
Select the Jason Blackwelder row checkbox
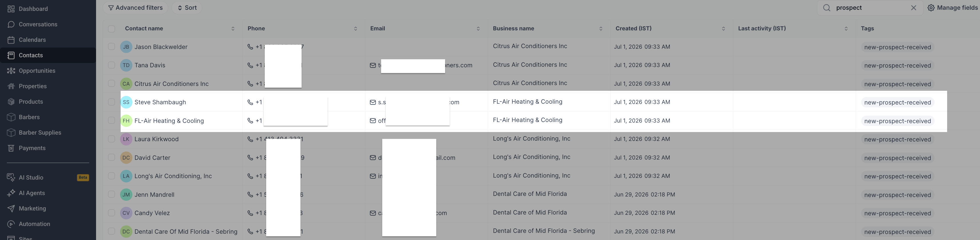(x=111, y=46)
